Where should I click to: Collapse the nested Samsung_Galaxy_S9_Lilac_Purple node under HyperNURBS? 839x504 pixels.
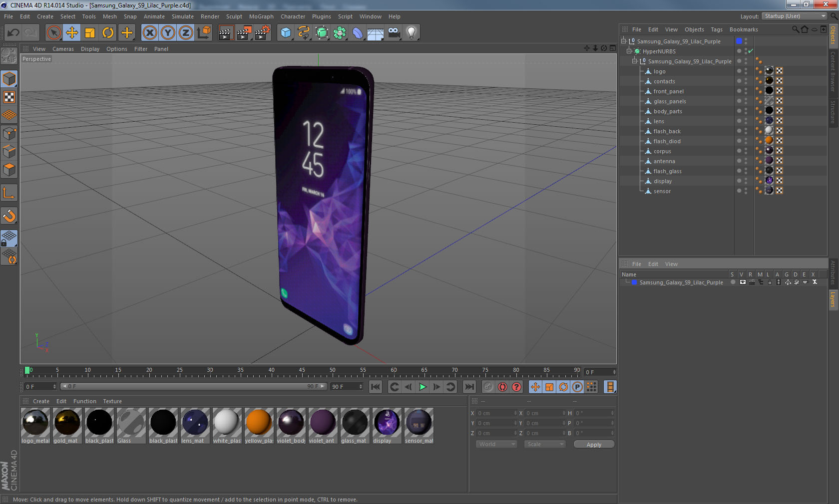click(x=635, y=61)
